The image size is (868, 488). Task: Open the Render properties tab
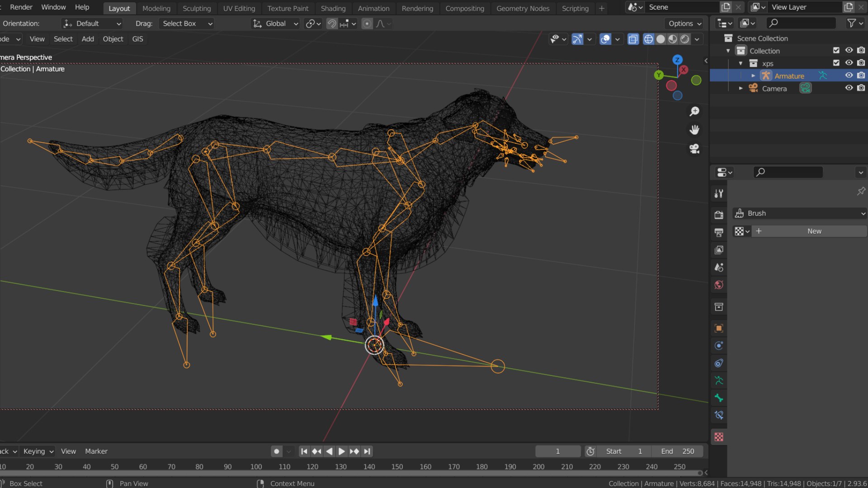point(719,215)
